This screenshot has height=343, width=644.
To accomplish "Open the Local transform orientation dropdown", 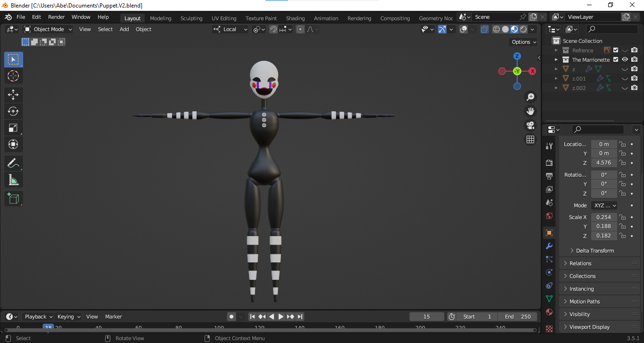I will coord(230,29).
